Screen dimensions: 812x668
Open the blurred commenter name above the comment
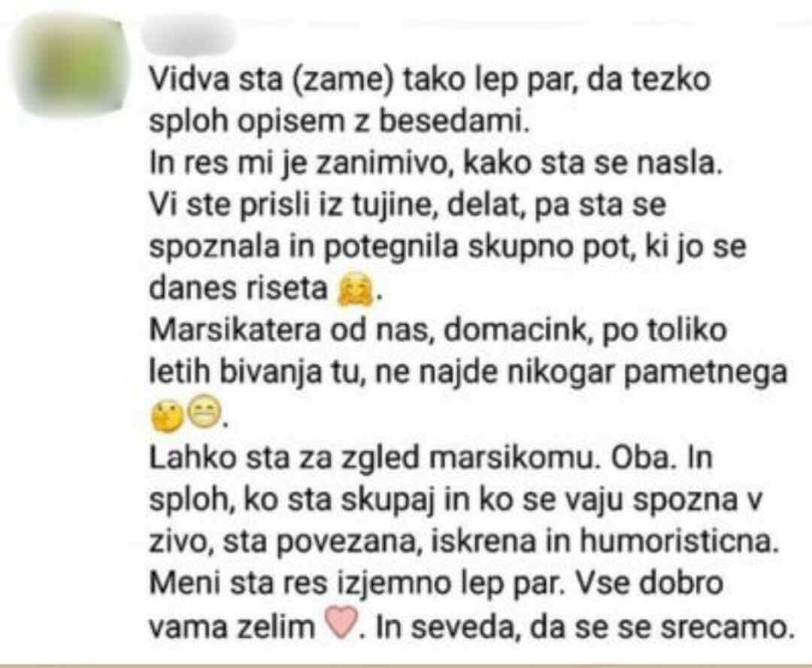189,34
